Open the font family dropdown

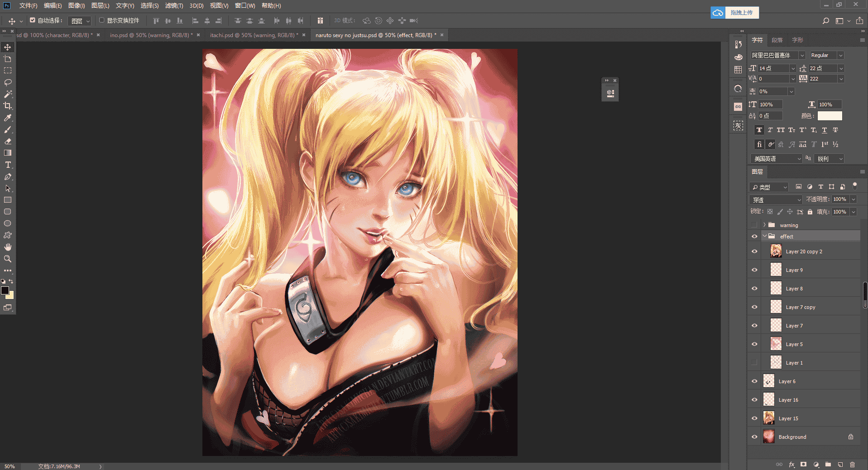coord(802,55)
